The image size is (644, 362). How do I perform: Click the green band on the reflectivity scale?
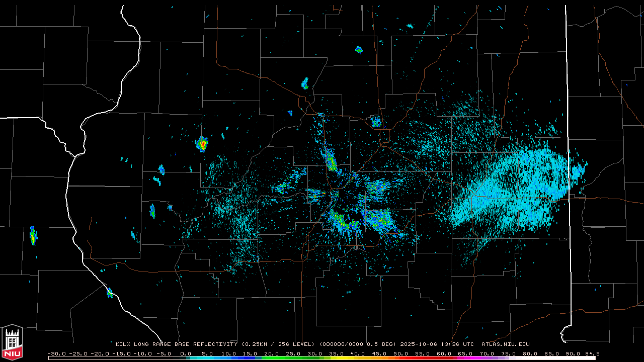tap(282, 357)
